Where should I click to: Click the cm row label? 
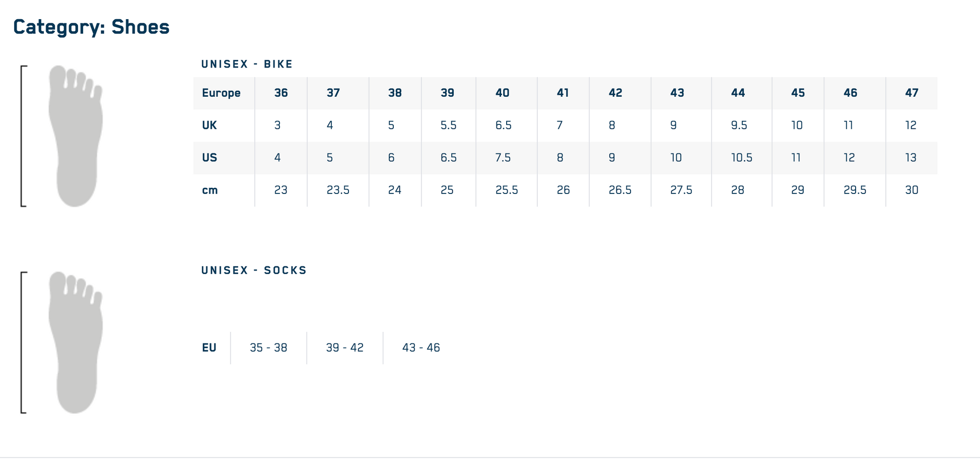tap(209, 190)
